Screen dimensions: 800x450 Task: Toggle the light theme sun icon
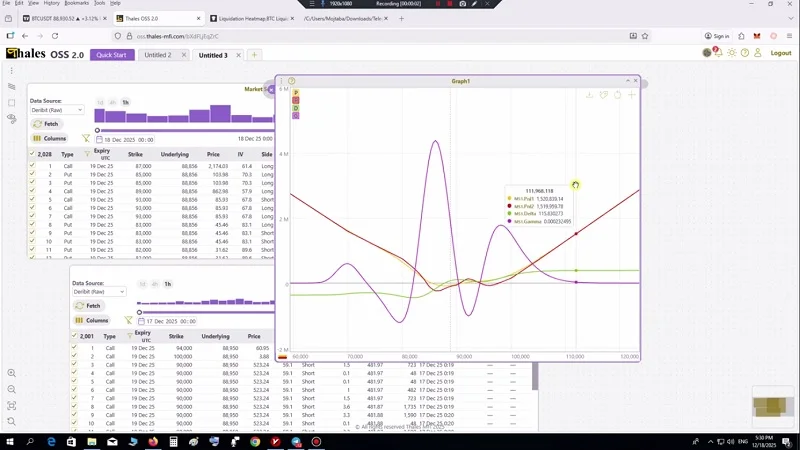click(x=732, y=53)
